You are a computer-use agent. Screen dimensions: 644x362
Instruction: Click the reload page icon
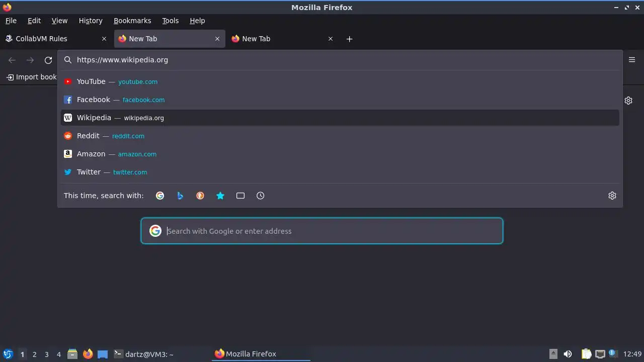coord(48,60)
